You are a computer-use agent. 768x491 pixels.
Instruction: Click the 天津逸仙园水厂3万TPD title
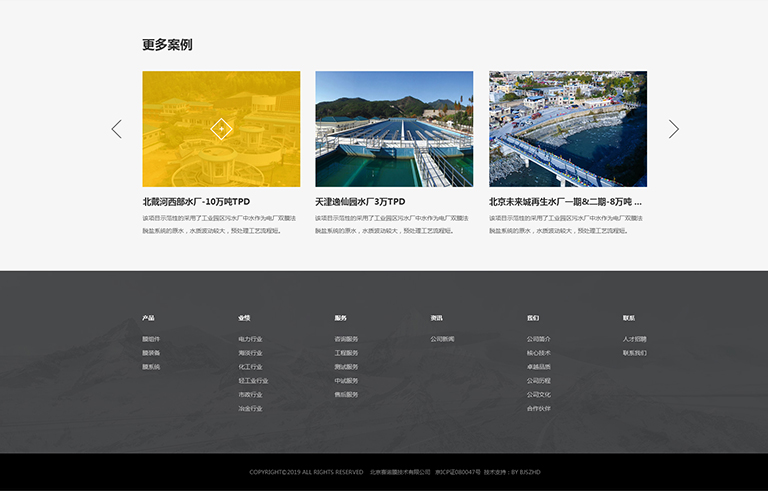pyautogui.click(x=360, y=202)
